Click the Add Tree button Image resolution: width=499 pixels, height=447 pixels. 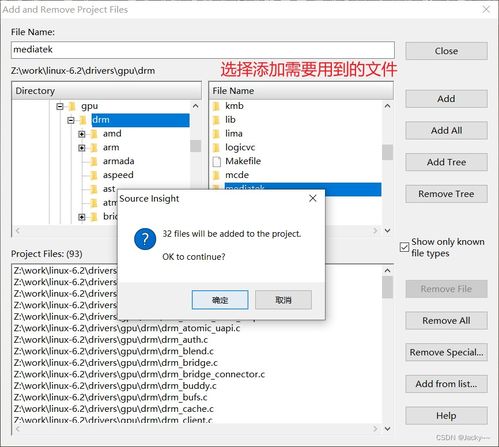click(446, 162)
